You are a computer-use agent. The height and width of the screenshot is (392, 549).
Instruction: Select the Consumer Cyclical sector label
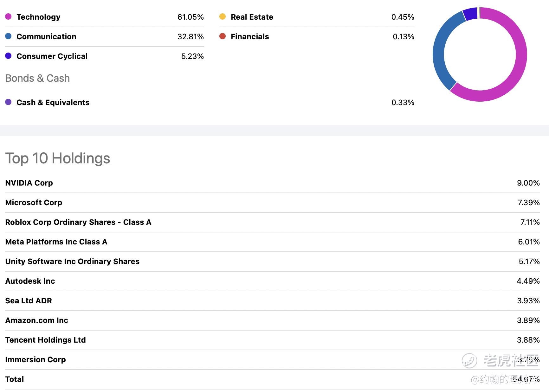[x=52, y=56]
